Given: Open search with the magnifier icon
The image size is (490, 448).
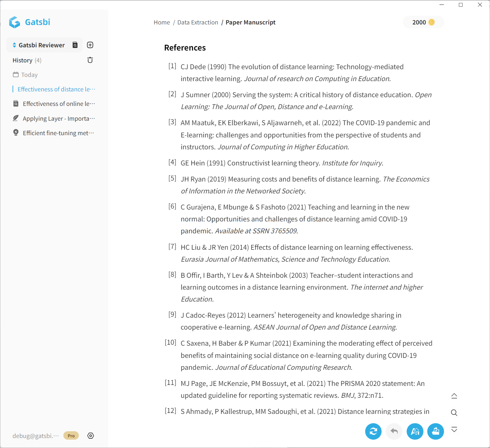Looking at the screenshot, I should pos(454,413).
